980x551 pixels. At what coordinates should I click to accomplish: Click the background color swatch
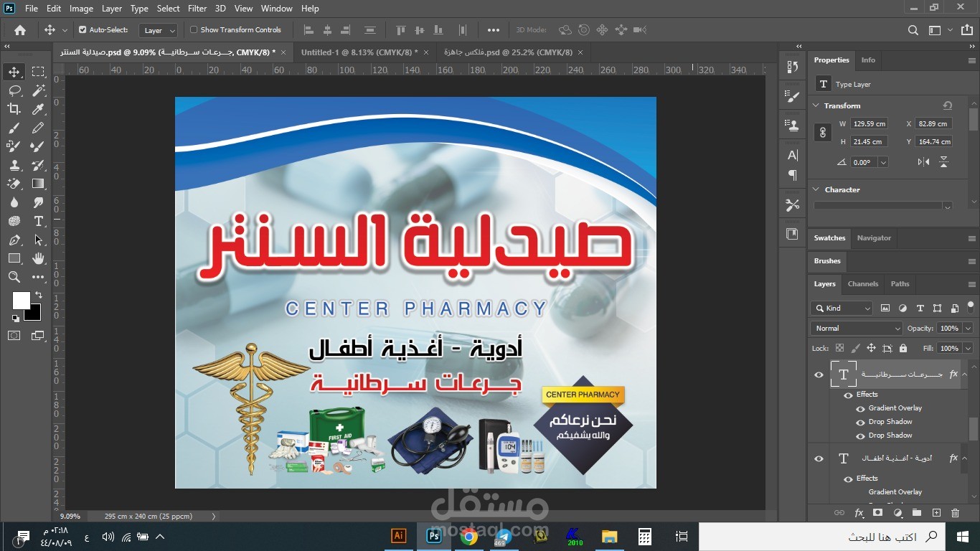tap(34, 313)
